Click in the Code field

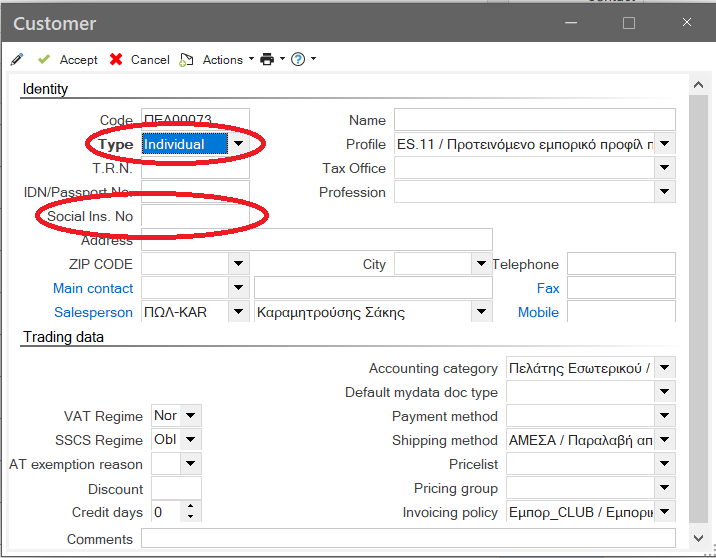[195, 120]
